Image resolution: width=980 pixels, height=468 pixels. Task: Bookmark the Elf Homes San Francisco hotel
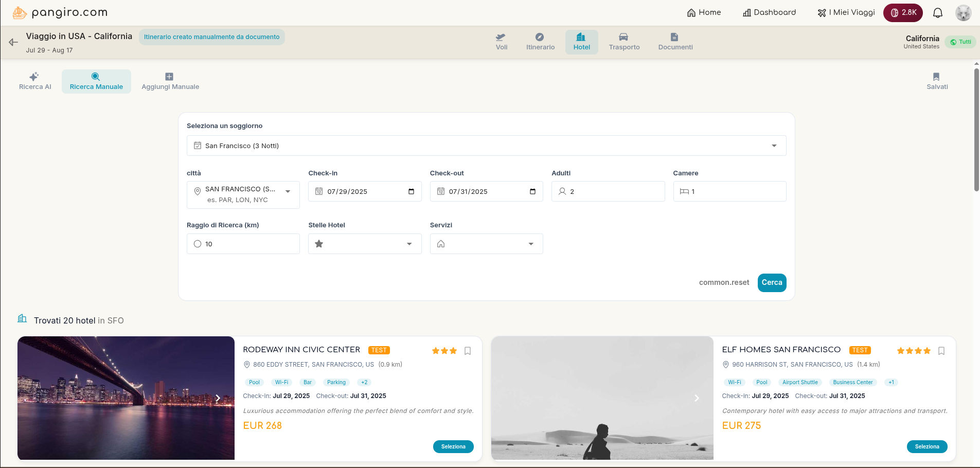[941, 351]
